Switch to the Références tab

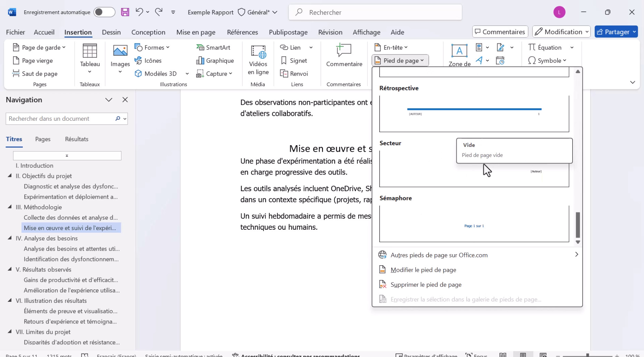tap(242, 32)
